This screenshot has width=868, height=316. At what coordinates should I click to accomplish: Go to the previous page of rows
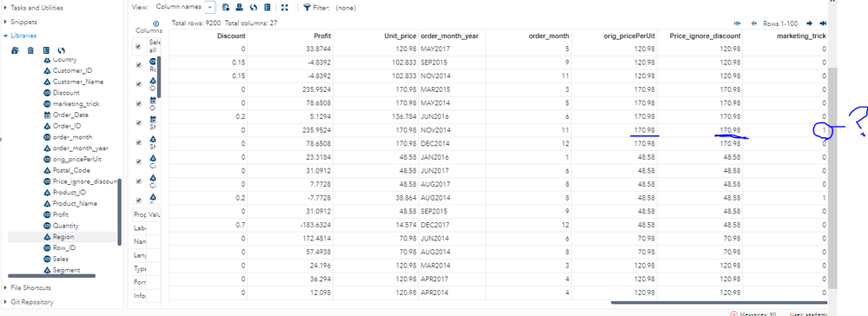point(754,23)
